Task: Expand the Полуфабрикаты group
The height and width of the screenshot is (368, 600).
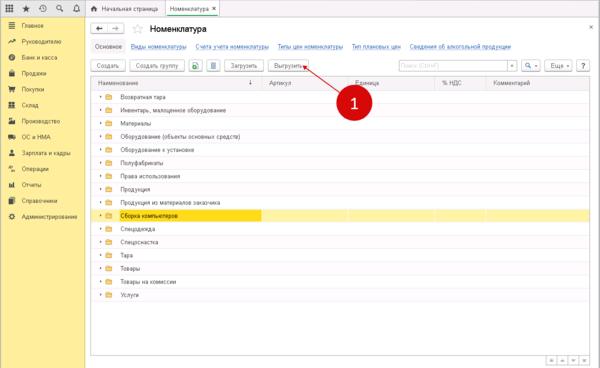Action: [101, 163]
